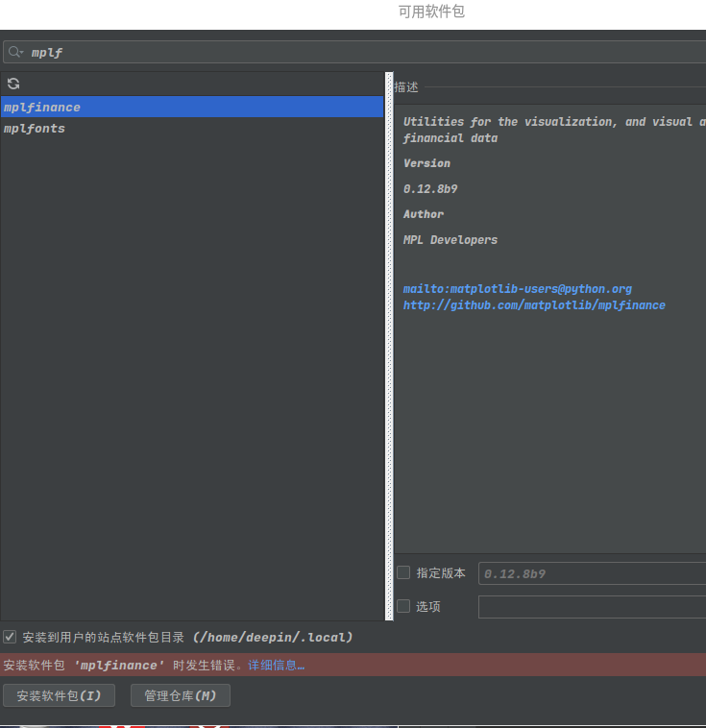
Task: Click the 可用软件包 window title
Action: (x=431, y=12)
